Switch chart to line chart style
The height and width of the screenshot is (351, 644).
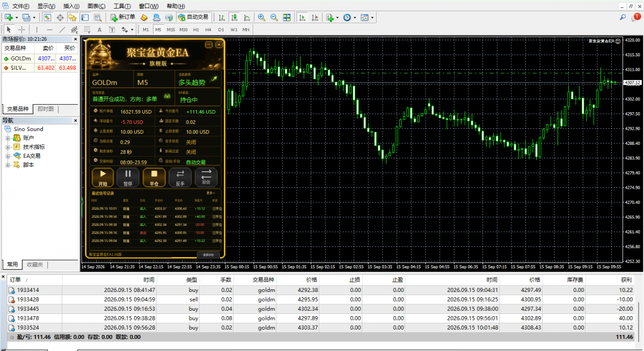[246, 17]
